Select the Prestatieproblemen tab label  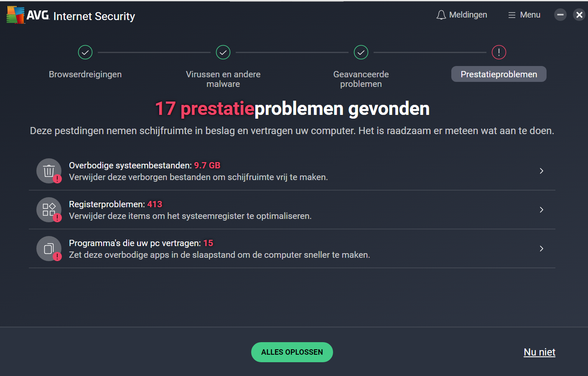pos(499,74)
